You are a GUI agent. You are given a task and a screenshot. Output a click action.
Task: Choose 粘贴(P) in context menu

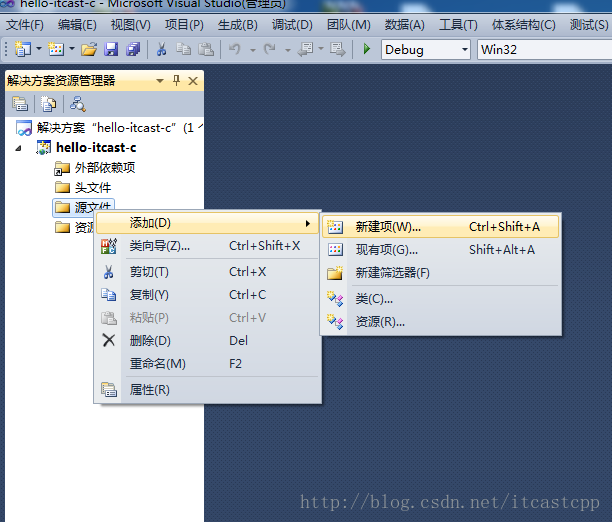coord(207,318)
